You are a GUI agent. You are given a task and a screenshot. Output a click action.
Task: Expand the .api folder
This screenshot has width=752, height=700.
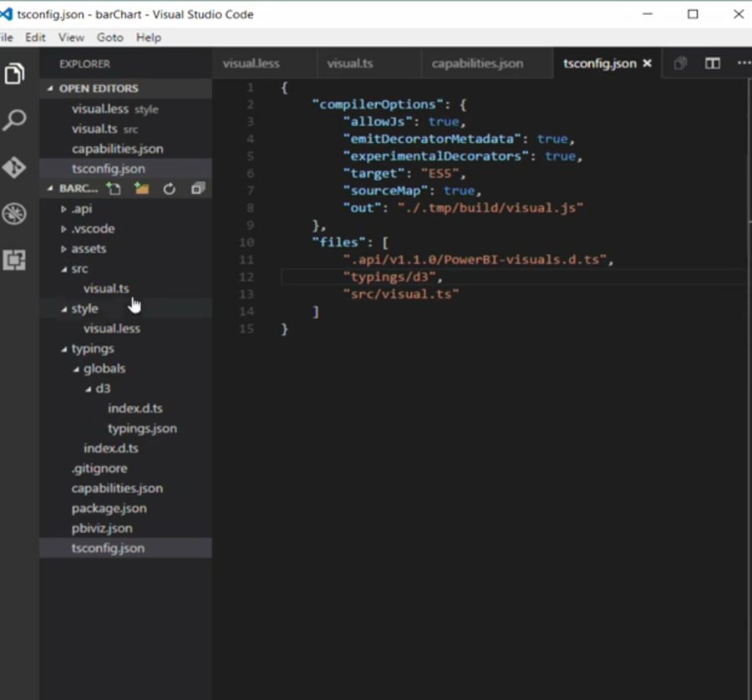tap(81, 209)
